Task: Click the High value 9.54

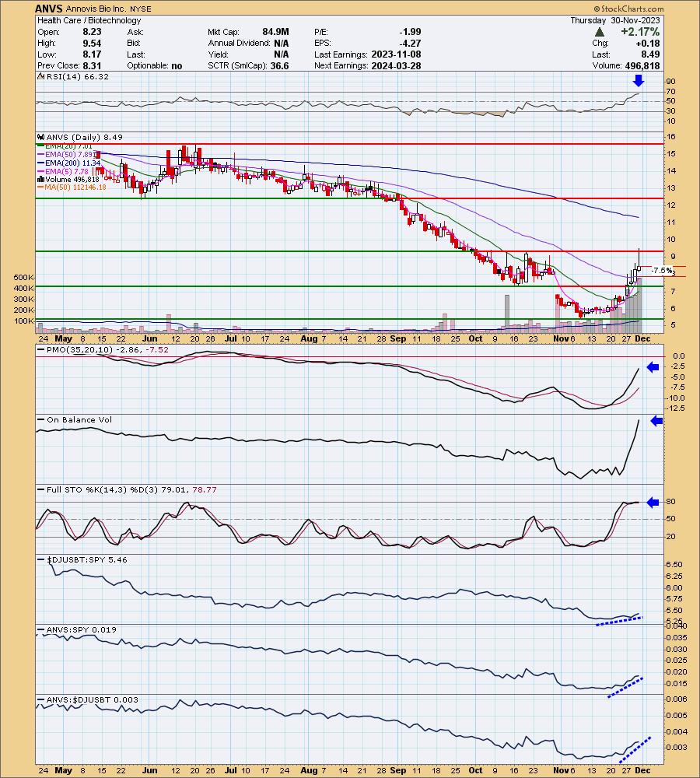Action: click(92, 43)
